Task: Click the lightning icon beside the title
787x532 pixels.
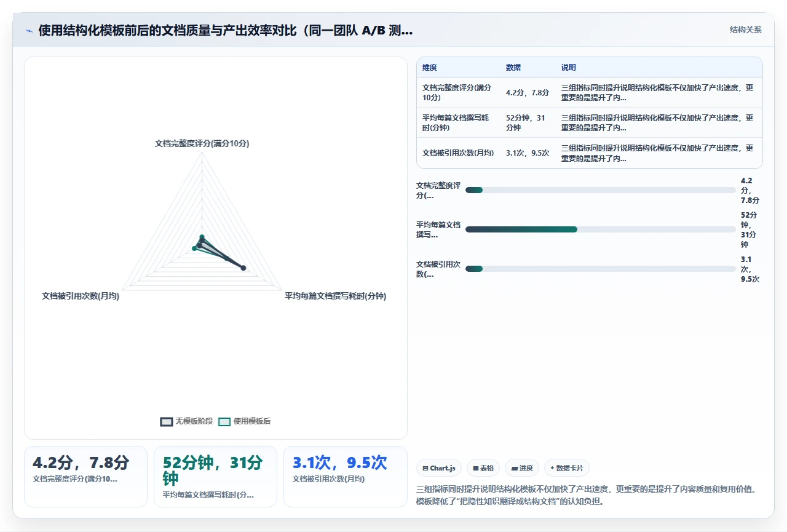Action: (29, 31)
